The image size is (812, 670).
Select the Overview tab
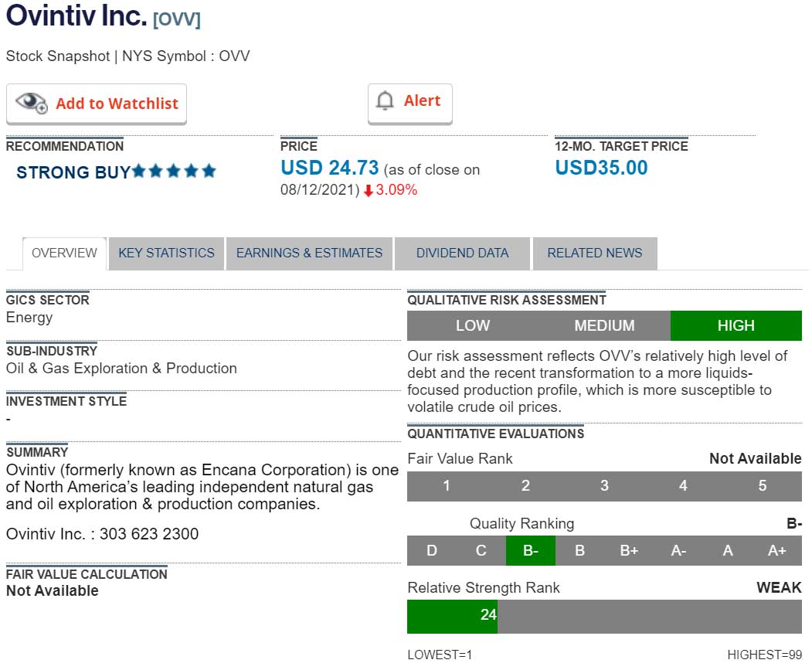64,253
